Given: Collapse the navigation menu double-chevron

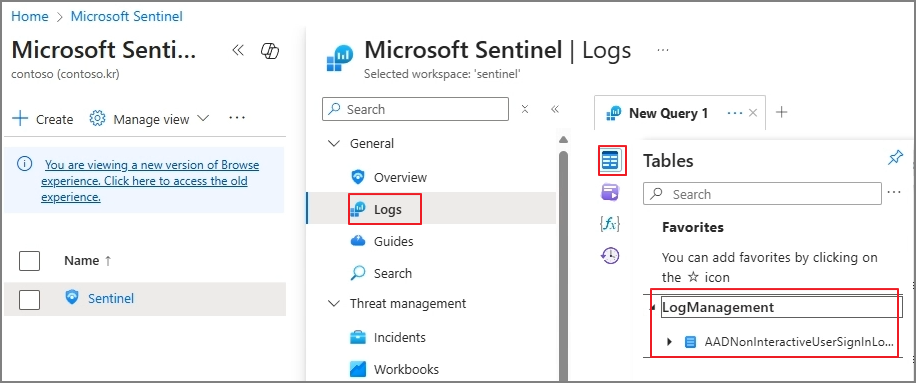Looking at the screenshot, I should [x=555, y=109].
